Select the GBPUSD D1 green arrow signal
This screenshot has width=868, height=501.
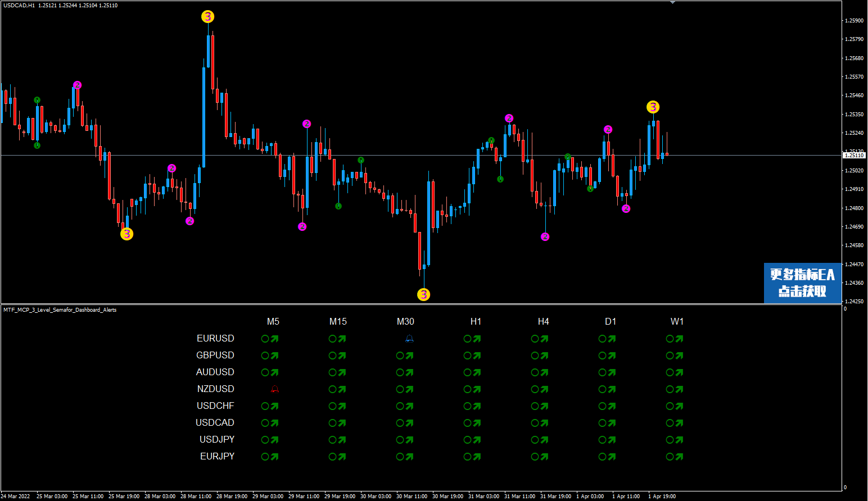[x=607, y=356]
